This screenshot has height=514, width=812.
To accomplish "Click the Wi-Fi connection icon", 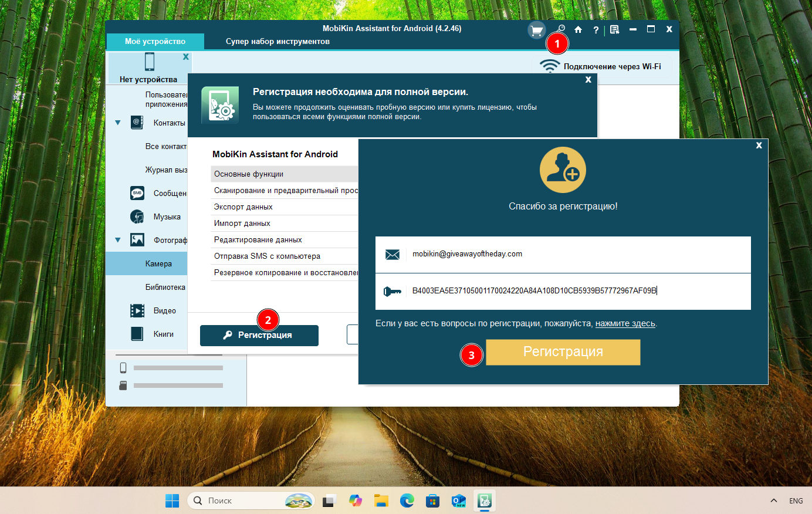I will point(550,66).
